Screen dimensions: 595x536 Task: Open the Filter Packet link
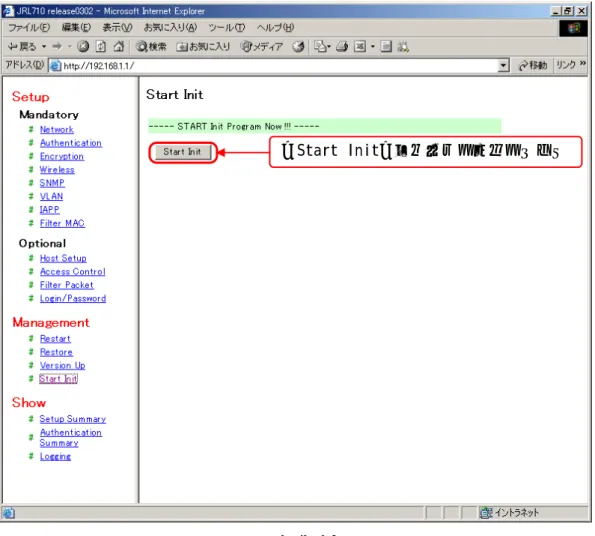tap(66, 285)
